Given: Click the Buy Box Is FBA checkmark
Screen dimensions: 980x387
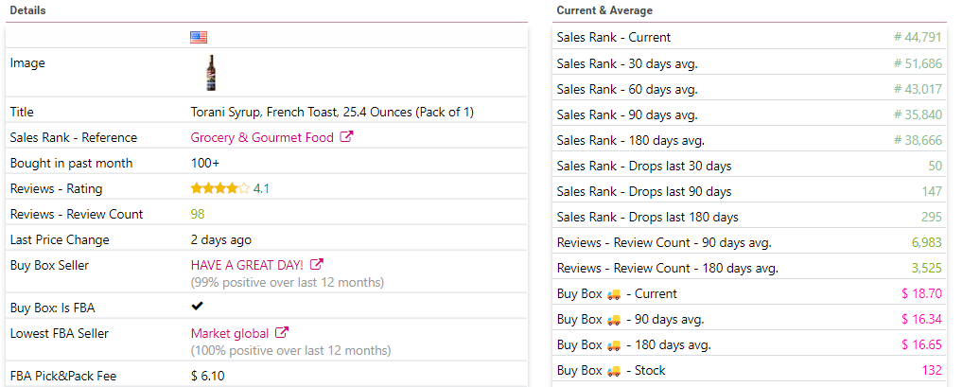Looking at the screenshot, I should pyautogui.click(x=197, y=307).
